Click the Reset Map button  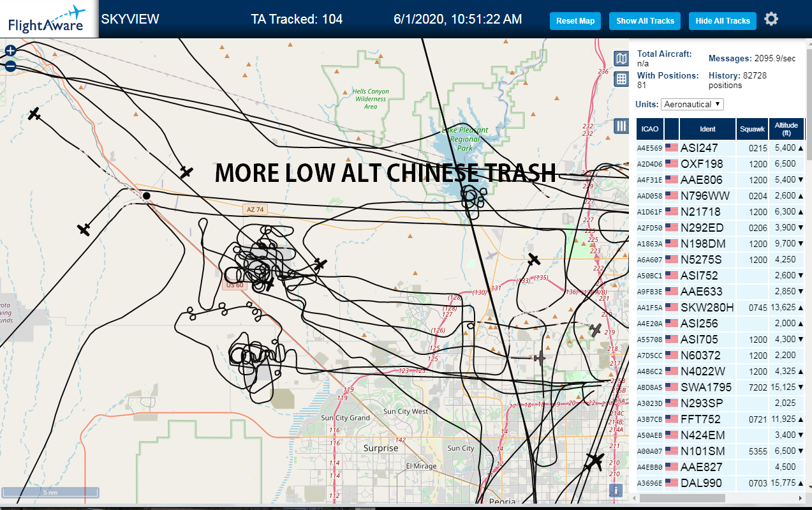[x=575, y=21]
